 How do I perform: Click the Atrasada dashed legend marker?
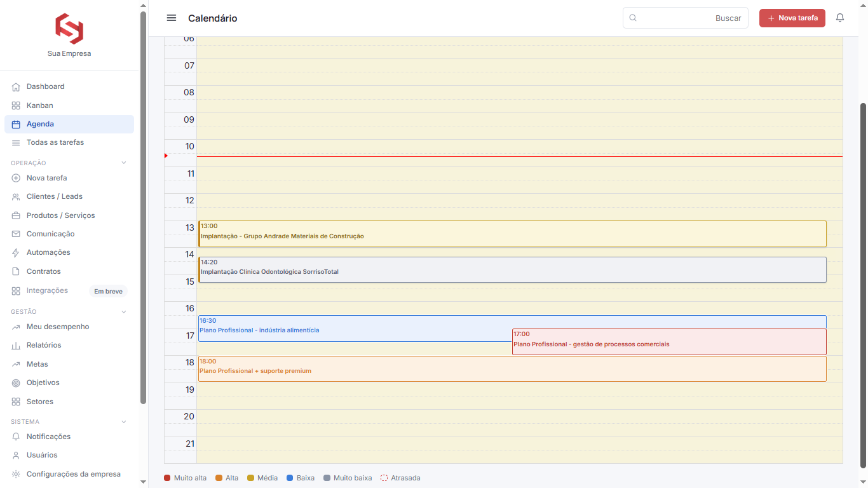pyautogui.click(x=384, y=478)
